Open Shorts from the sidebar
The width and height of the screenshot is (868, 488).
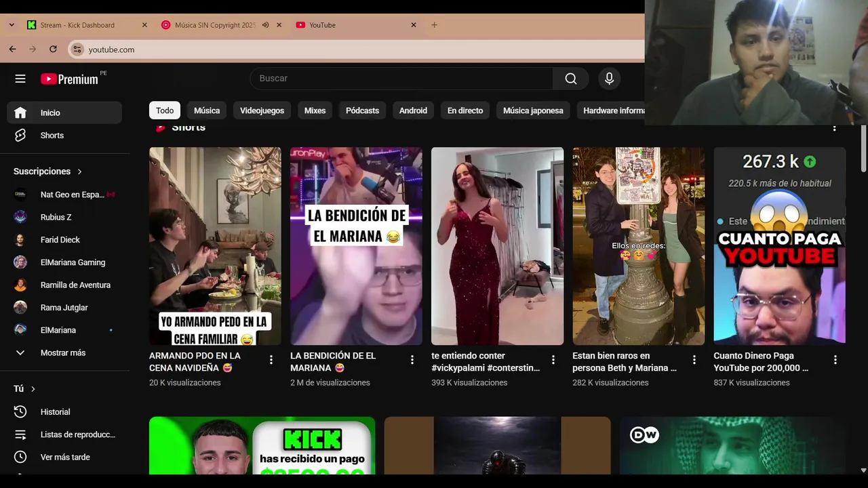pyautogui.click(x=64, y=136)
